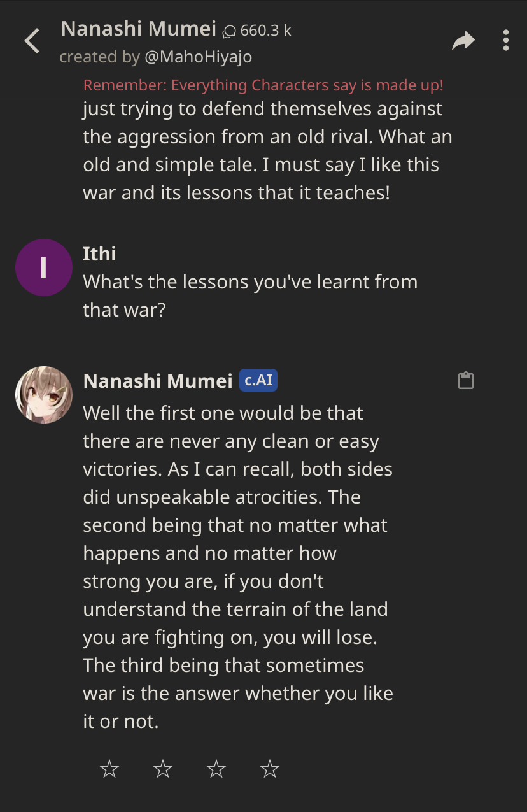Screen dimensions: 527x812
Task: Rate the response three stars
Action: 216,769
